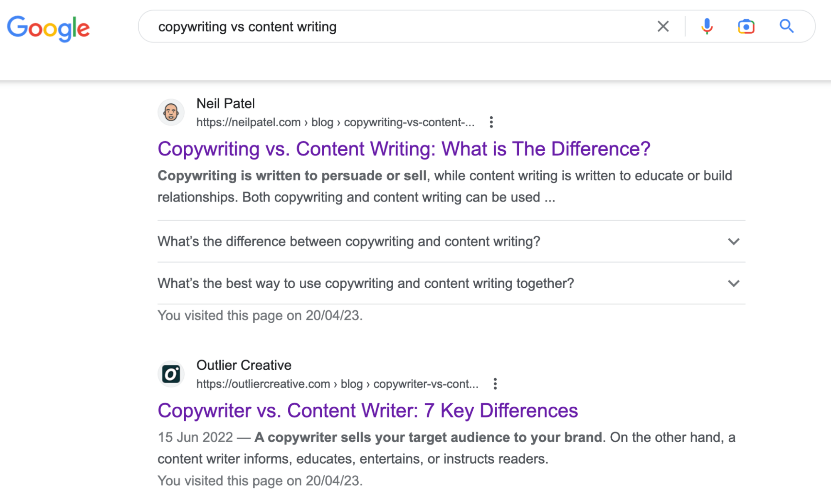Screen dimensions: 831x504
Task: Click the blue search magnifier icon
Action: pyautogui.click(x=786, y=26)
